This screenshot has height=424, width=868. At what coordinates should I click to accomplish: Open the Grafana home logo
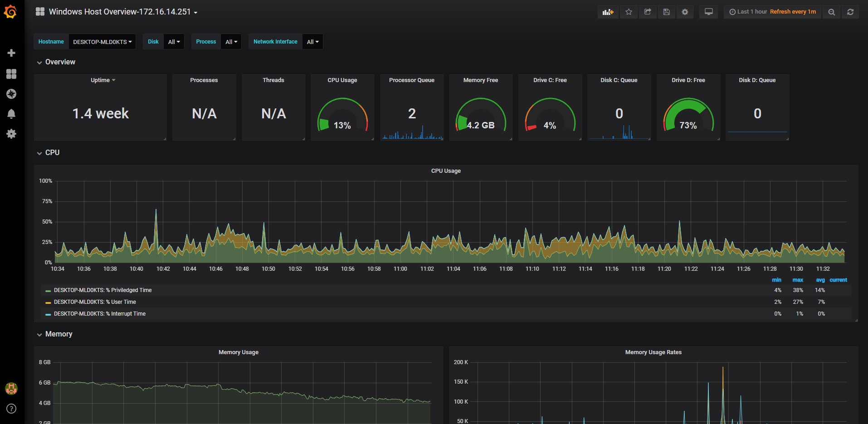[x=10, y=12]
